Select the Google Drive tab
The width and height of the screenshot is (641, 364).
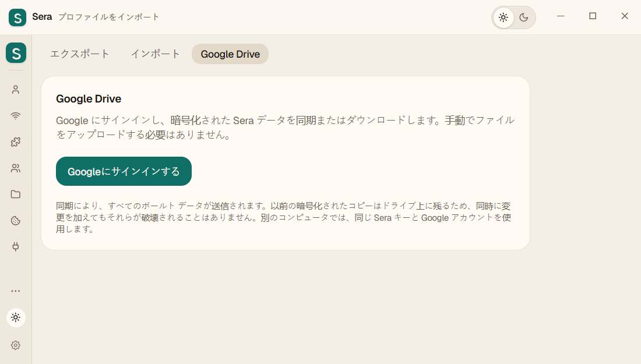[x=230, y=54]
